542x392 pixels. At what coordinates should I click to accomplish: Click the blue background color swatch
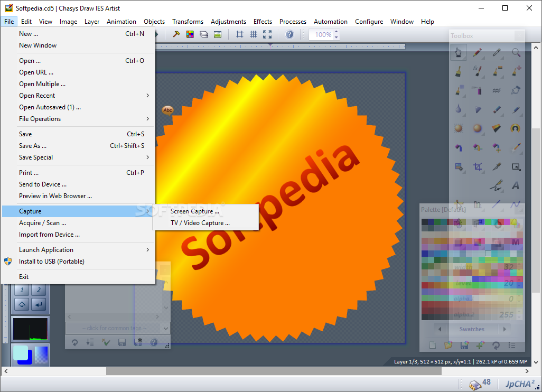click(29, 359)
